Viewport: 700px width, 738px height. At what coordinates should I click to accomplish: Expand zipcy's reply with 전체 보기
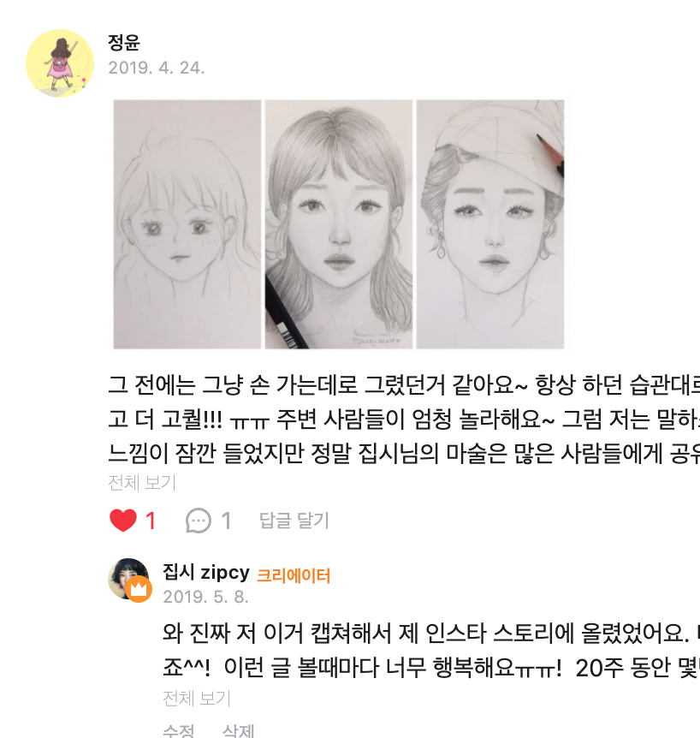(x=197, y=699)
